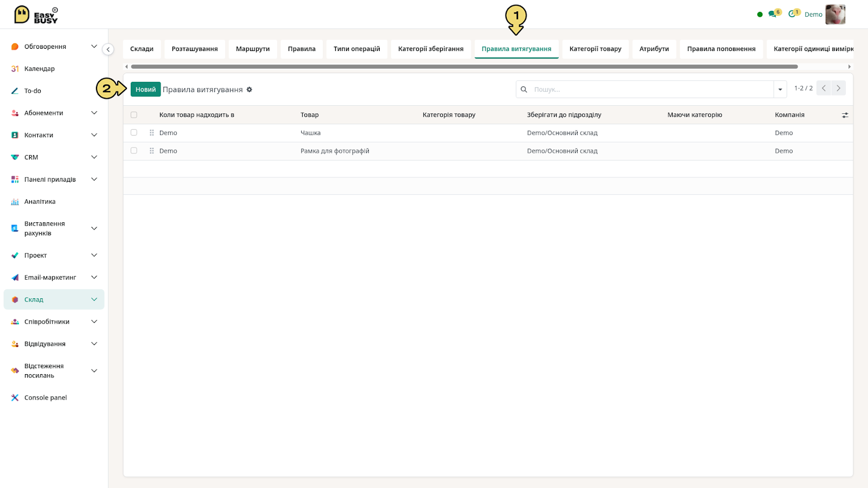This screenshot has height=488, width=868.
Task: Switch to the Маршрути tab
Action: [x=253, y=49]
